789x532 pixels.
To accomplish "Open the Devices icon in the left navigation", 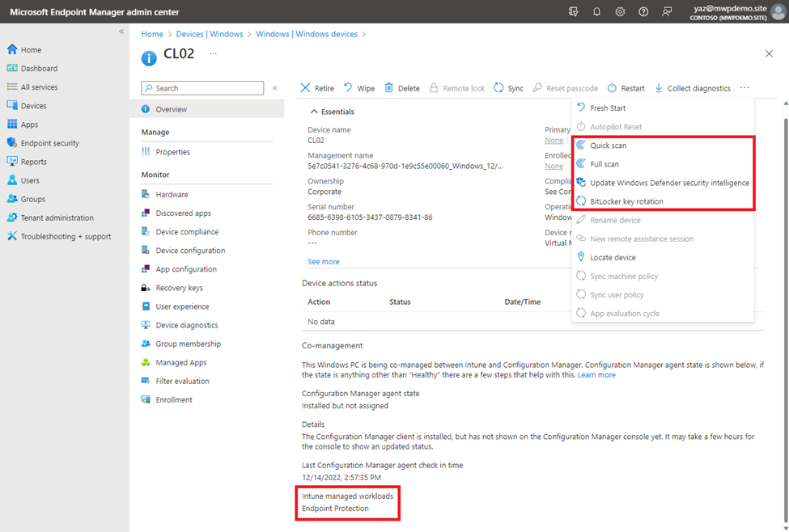I will pos(12,105).
